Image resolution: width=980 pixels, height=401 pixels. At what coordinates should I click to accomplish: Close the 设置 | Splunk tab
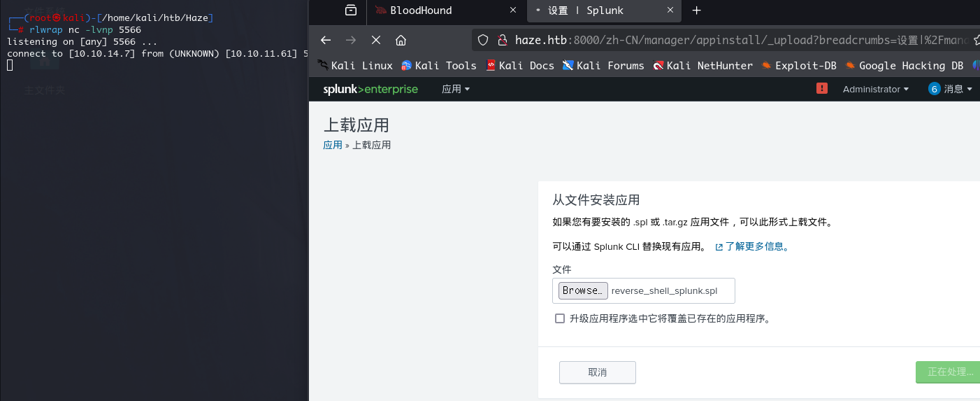pos(671,10)
